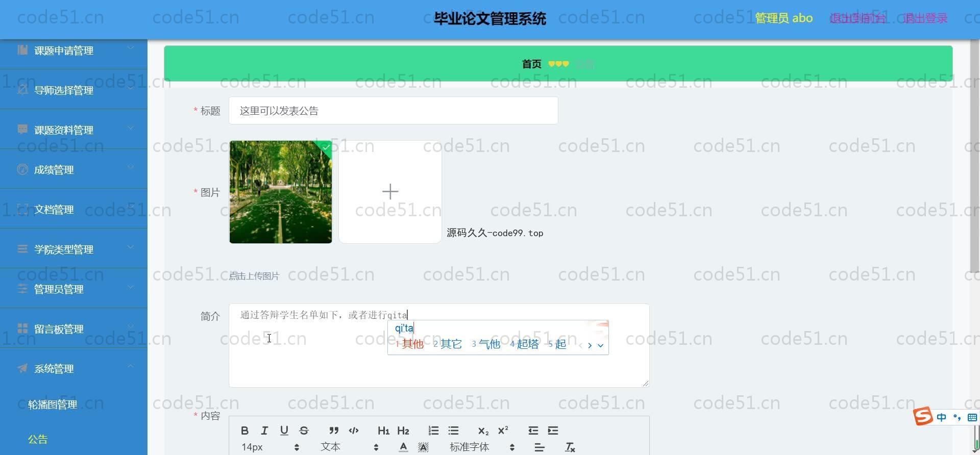
Task: Toggle underline formatting in the editor toolbar
Action: coord(284,431)
